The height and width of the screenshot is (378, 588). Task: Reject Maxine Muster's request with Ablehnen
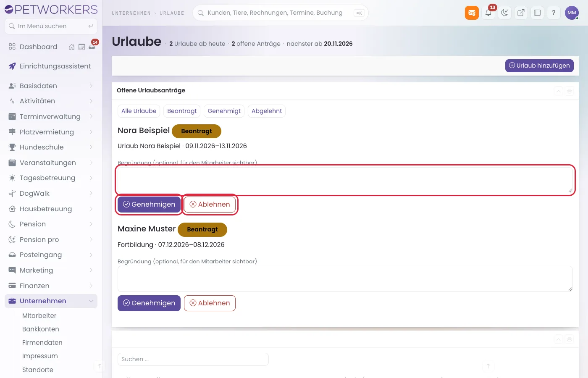(x=210, y=303)
